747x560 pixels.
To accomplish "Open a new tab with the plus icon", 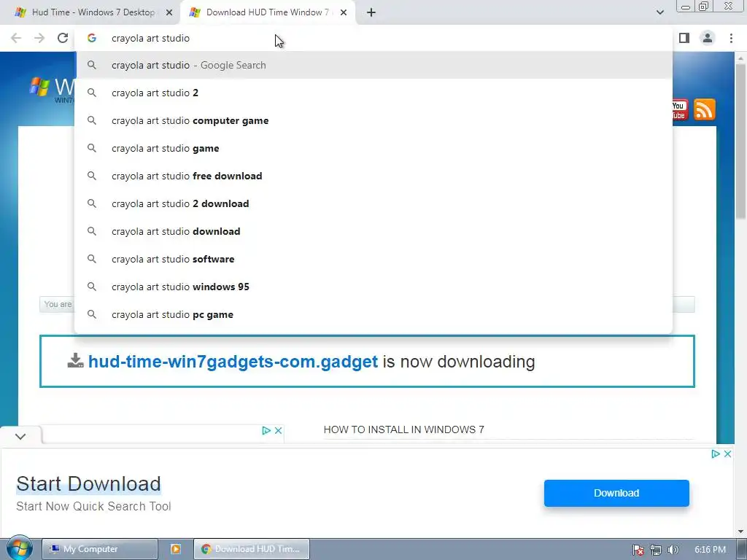I will [x=371, y=12].
